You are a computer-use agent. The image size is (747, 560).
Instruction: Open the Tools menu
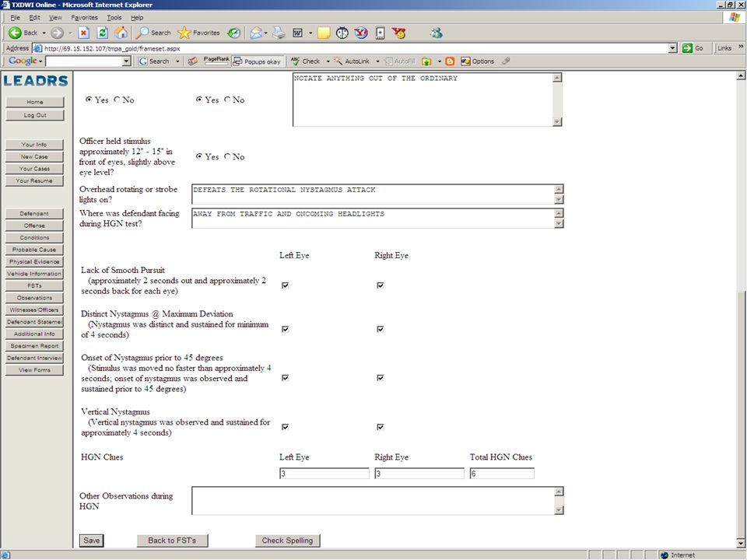(114, 18)
